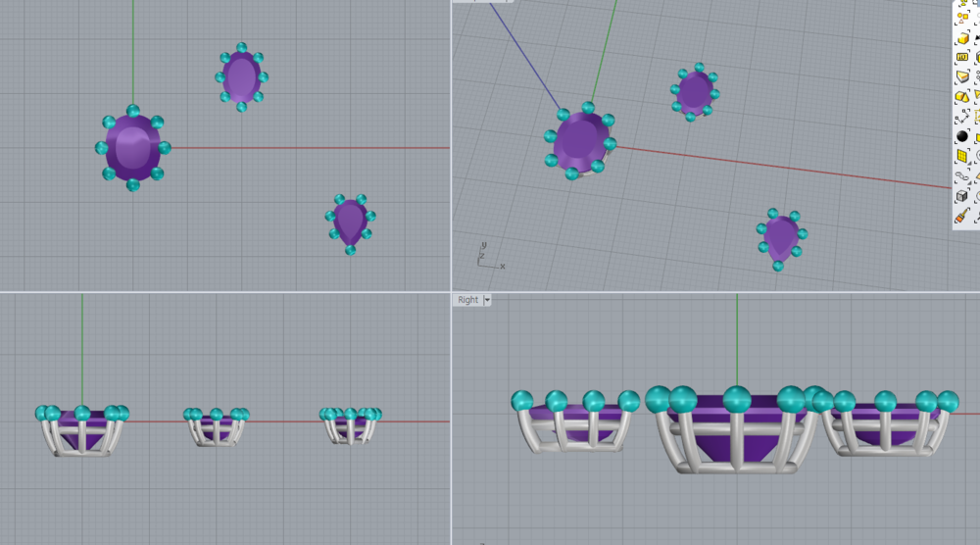Click the XYZ world axes icon
980x545 pixels.
487,257
